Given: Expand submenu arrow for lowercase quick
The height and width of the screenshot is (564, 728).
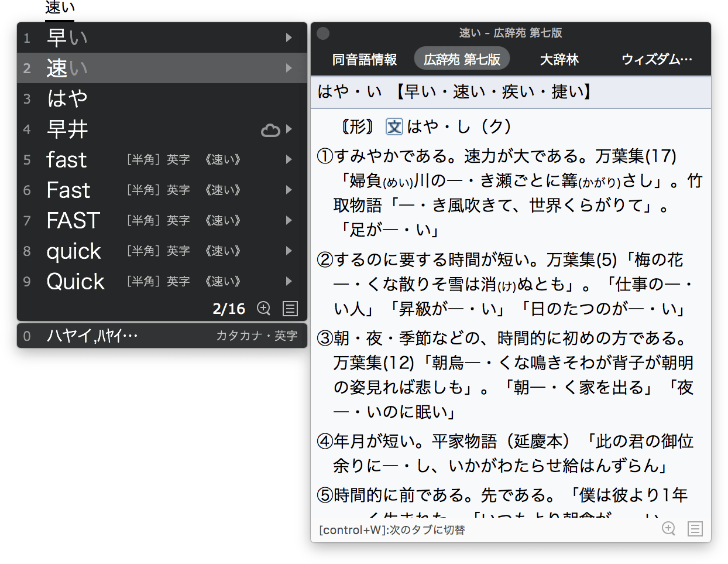Looking at the screenshot, I should click(289, 251).
